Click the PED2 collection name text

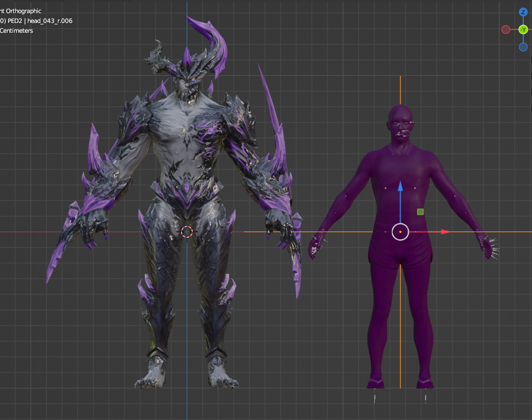click(x=16, y=21)
